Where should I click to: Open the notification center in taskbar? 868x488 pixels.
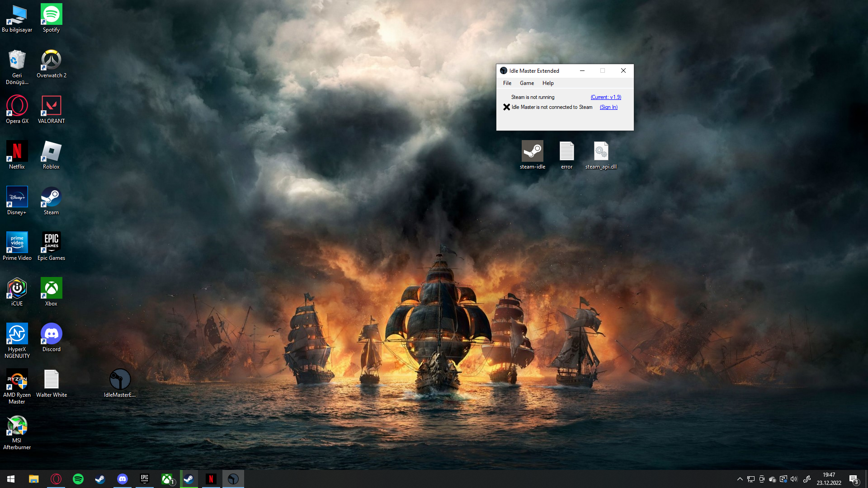click(854, 479)
